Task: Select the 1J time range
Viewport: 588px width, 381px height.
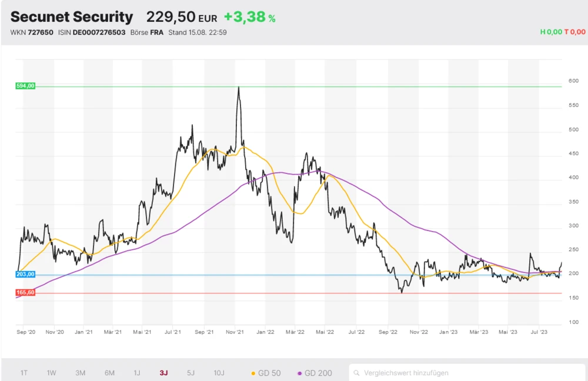Action: [137, 373]
